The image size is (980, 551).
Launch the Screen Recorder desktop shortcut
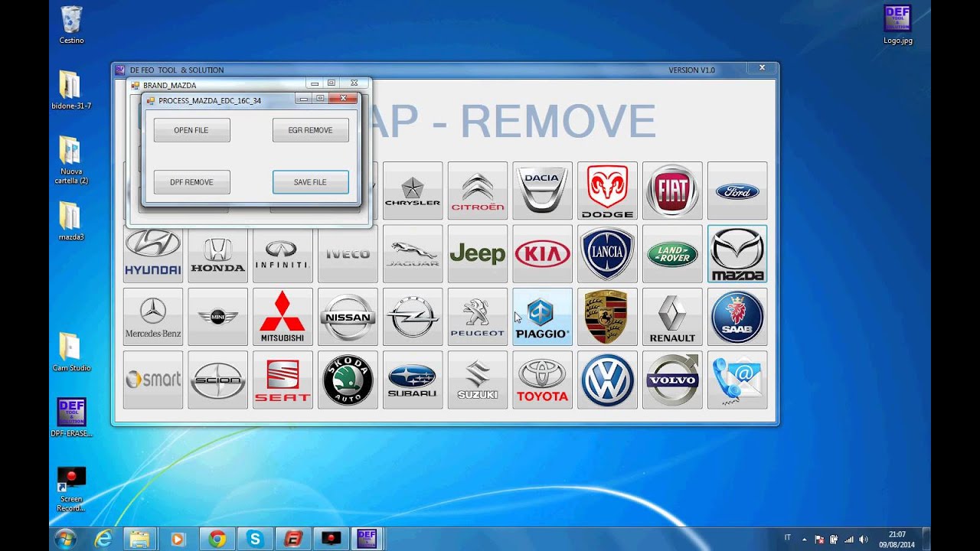[x=71, y=488]
